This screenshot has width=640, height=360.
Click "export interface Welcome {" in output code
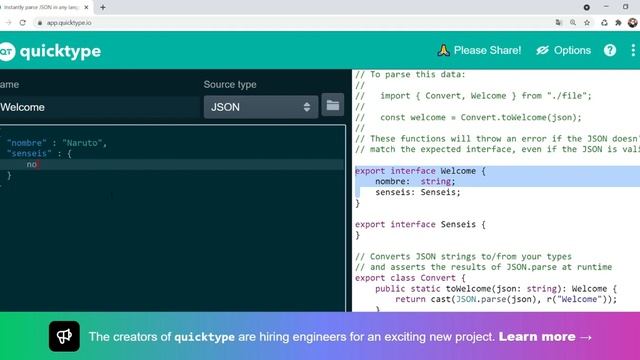point(420,171)
